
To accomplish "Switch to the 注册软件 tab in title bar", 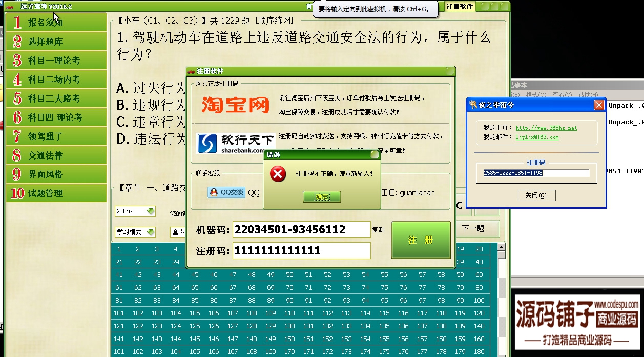I will (x=460, y=7).
